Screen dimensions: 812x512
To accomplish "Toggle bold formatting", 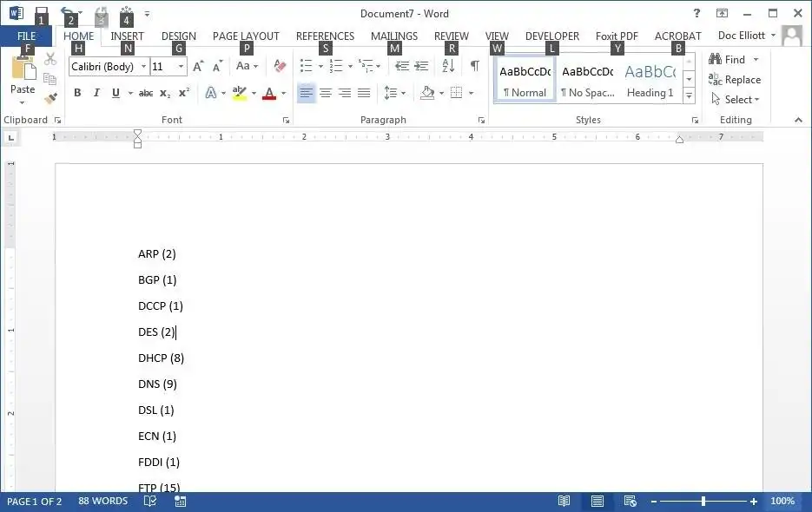I will point(77,93).
